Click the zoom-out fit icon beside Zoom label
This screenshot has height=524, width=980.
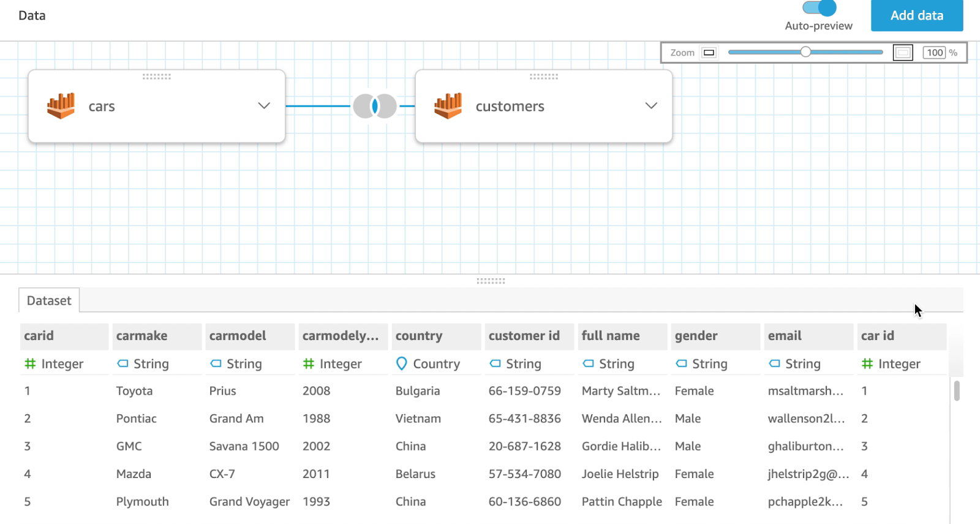pyautogui.click(x=709, y=53)
